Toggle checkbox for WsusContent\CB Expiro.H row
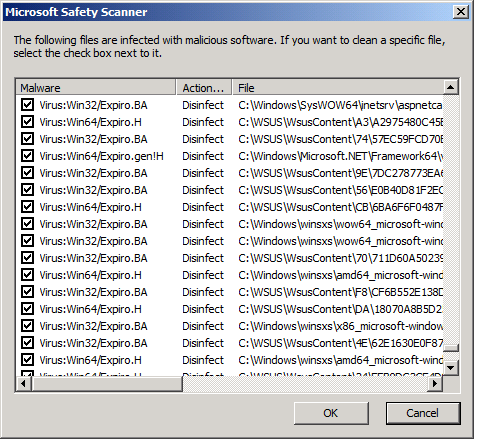The width and height of the screenshot is (494, 439). coord(27,207)
